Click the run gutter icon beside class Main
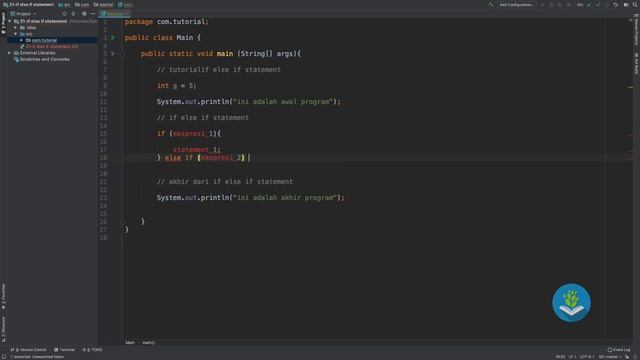Screen dimensions: 640x360 click(113, 38)
